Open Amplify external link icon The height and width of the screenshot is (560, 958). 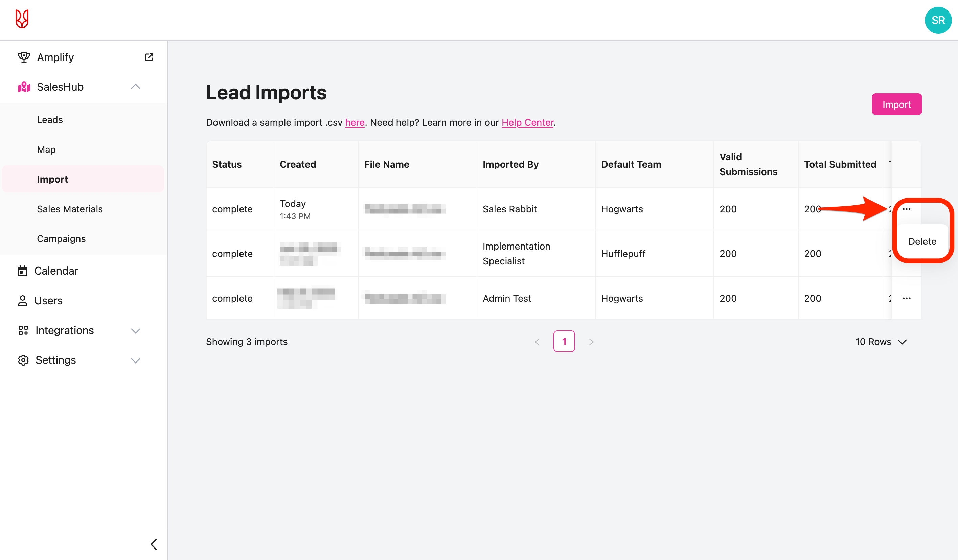(149, 57)
